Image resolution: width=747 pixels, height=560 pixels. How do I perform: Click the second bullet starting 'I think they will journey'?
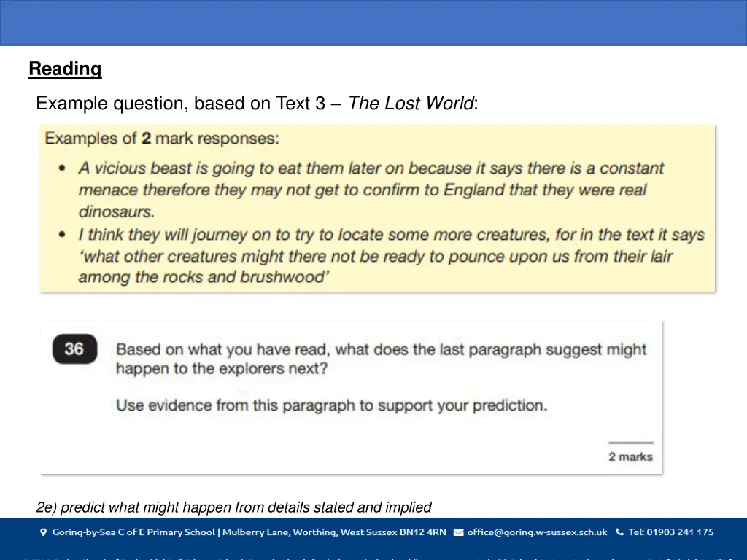[x=391, y=256]
